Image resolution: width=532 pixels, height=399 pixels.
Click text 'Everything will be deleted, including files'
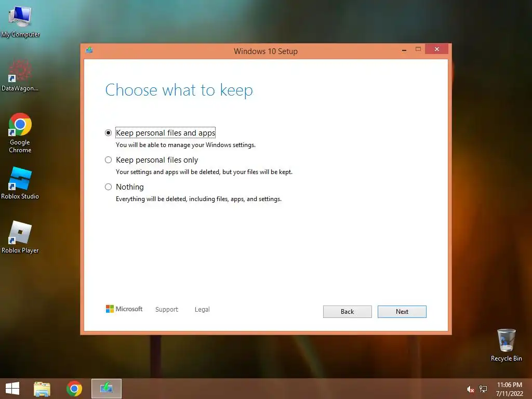[172, 199]
